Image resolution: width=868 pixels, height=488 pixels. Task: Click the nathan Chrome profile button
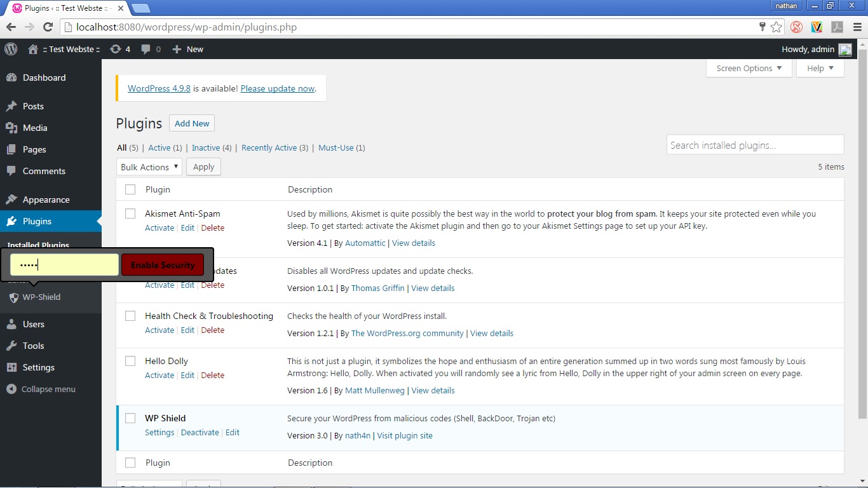pyautogui.click(x=786, y=6)
